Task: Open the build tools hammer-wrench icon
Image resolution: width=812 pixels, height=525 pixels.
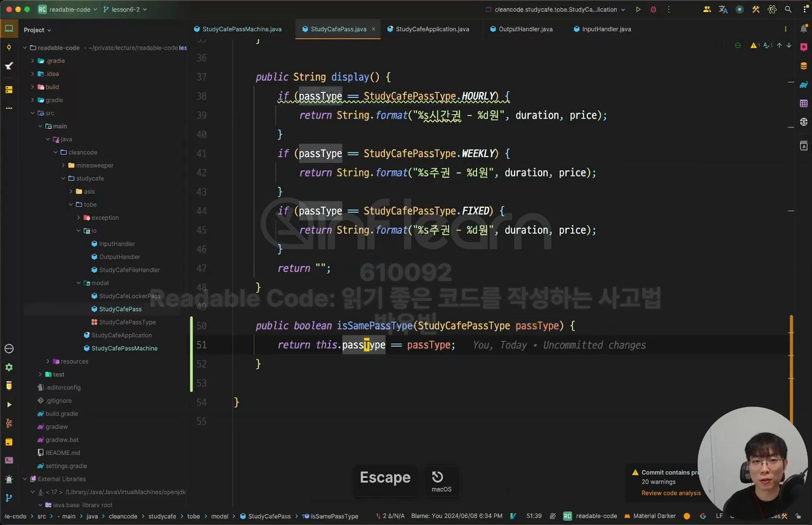Action: tap(756, 9)
